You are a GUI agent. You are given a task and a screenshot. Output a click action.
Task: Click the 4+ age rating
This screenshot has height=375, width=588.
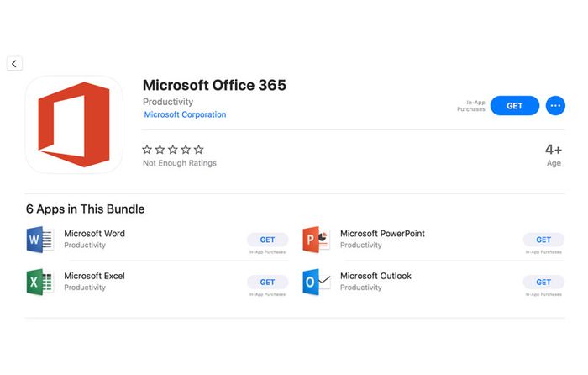tap(554, 150)
